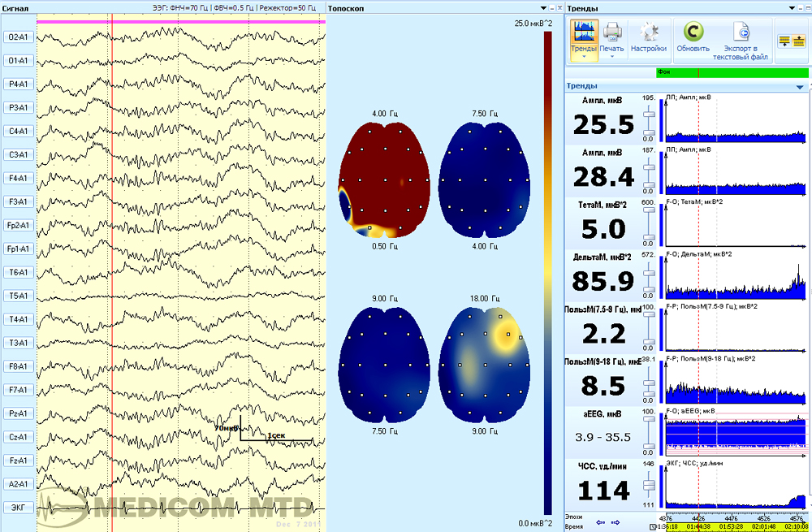Viewport: 812px width, 532px height.
Task: Click the clock icon beside Время timeline
Action: point(651,527)
